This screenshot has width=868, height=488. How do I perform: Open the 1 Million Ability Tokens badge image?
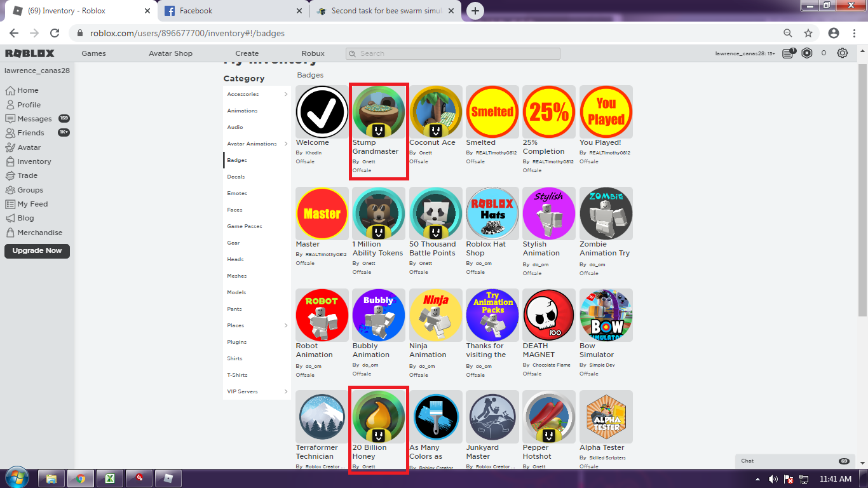point(379,213)
